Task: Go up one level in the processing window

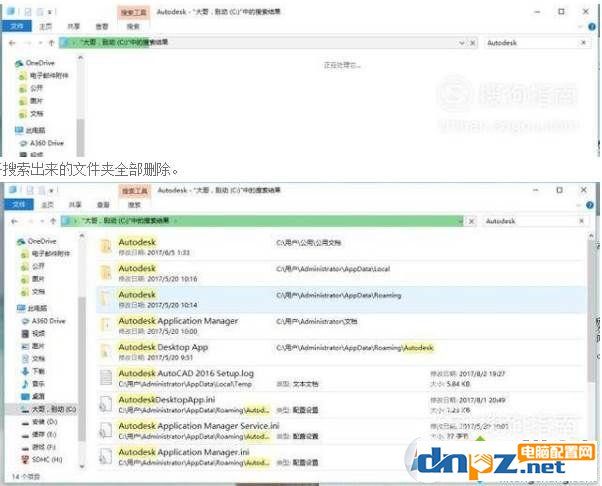Action: click(x=51, y=43)
